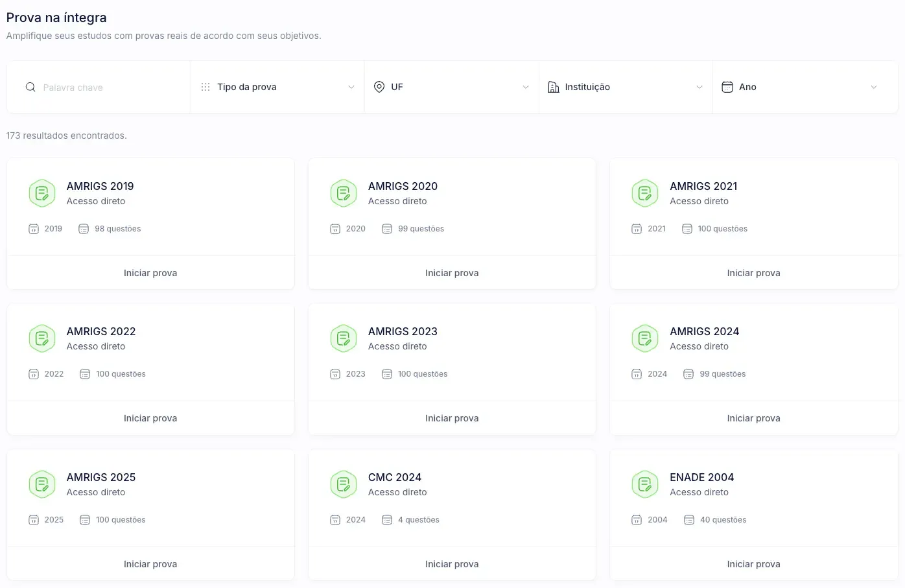Start the CMC 2024 exam
This screenshot has width=905, height=588.
(x=452, y=563)
